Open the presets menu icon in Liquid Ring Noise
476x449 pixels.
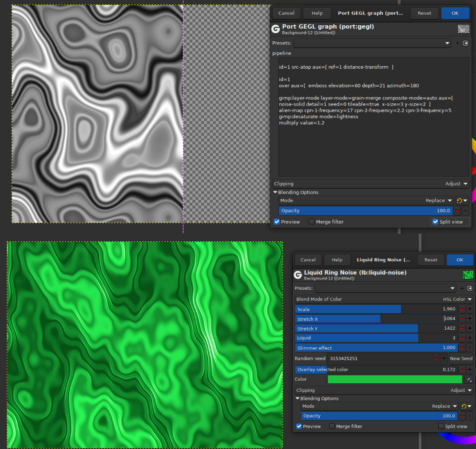[x=470, y=288]
